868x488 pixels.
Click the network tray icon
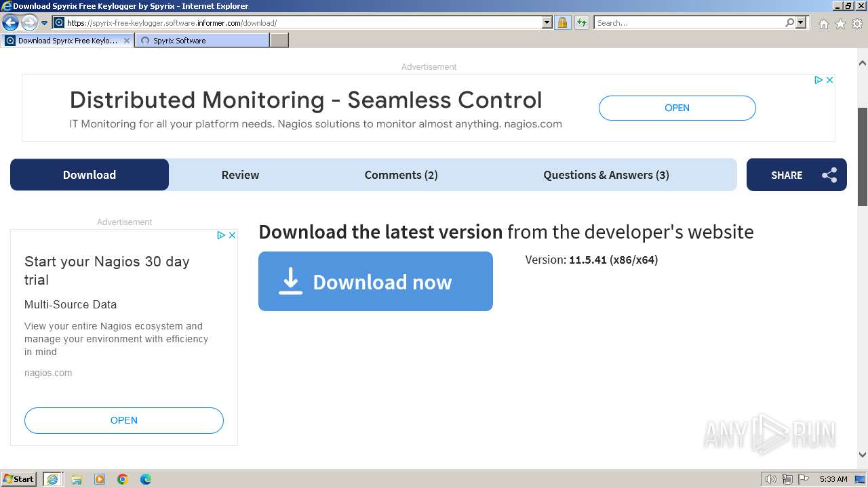787,479
